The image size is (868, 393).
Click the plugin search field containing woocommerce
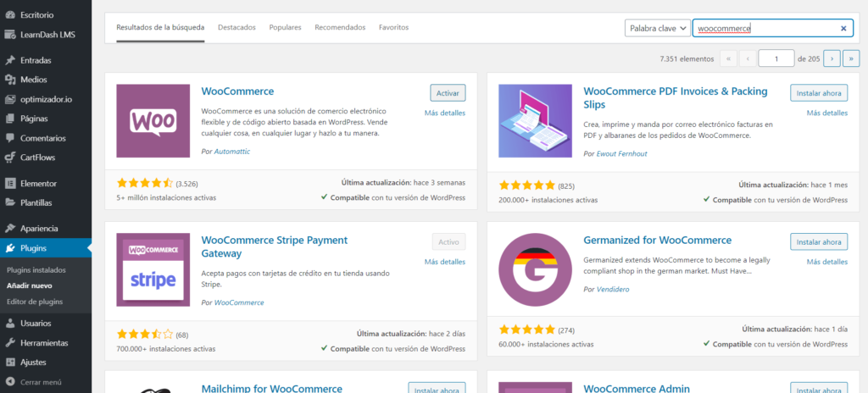pyautogui.click(x=773, y=28)
